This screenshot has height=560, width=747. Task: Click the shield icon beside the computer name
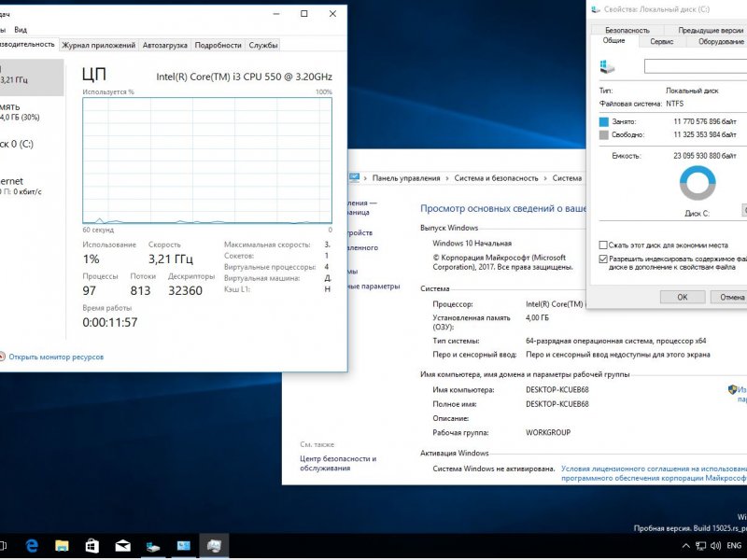click(x=732, y=389)
